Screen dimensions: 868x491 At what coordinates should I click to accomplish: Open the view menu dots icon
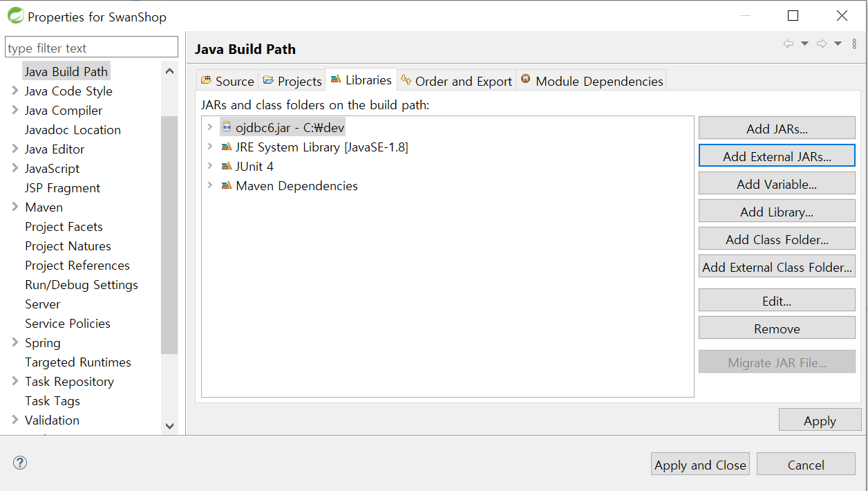(x=854, y=44)
